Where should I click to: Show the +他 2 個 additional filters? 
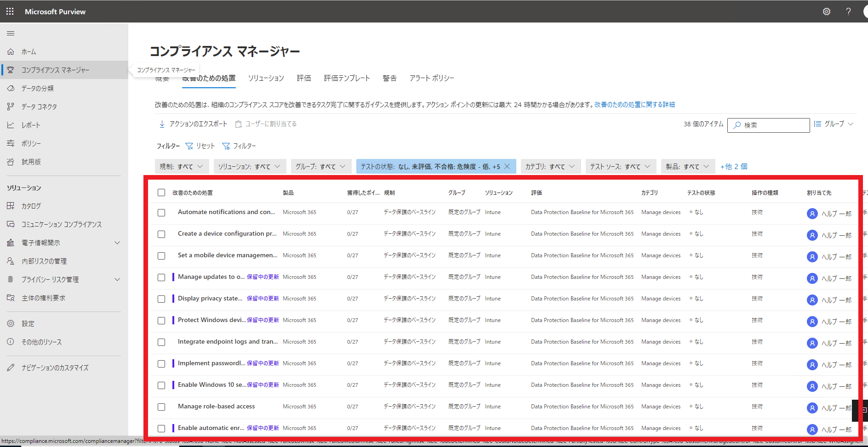click(x=734, y=166)
